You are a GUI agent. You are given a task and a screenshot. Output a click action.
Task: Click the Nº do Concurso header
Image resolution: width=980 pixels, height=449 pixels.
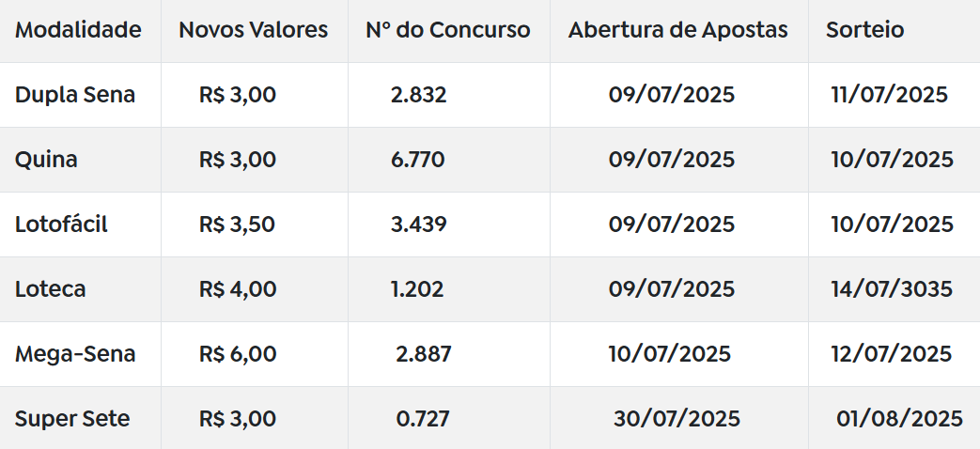pyautogui.click(x=447, y=29)
